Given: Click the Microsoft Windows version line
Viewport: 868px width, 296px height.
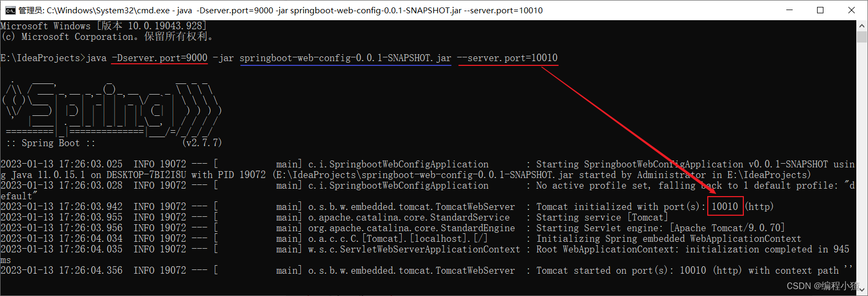Looking at the screenshot, I should (x=103, y=26).
